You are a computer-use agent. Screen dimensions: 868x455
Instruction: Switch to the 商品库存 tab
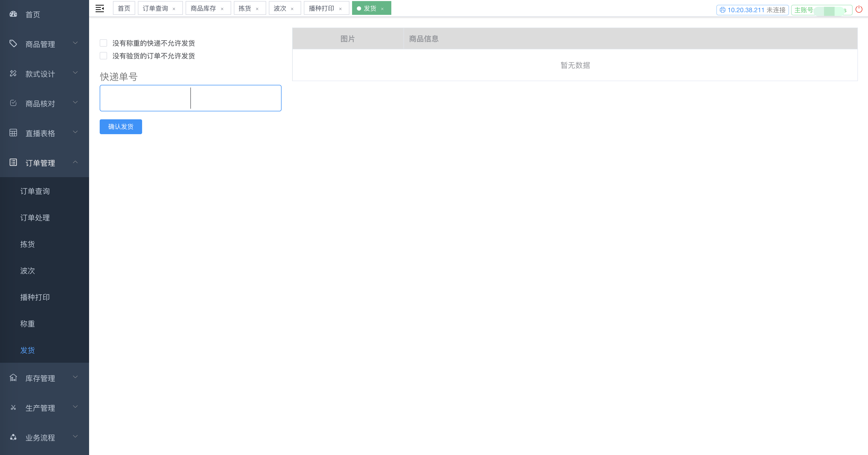pyautogui.click(x=203, y=8)
